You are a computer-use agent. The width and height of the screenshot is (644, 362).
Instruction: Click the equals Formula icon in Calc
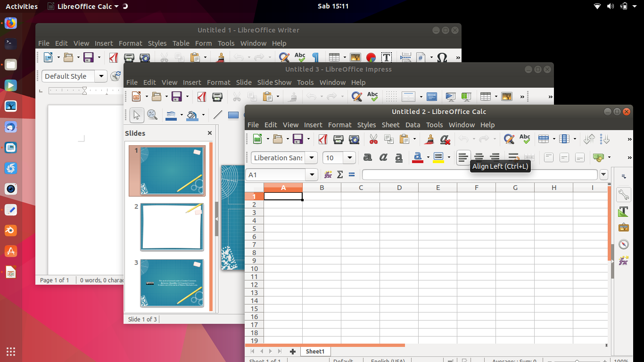point(352,175)
